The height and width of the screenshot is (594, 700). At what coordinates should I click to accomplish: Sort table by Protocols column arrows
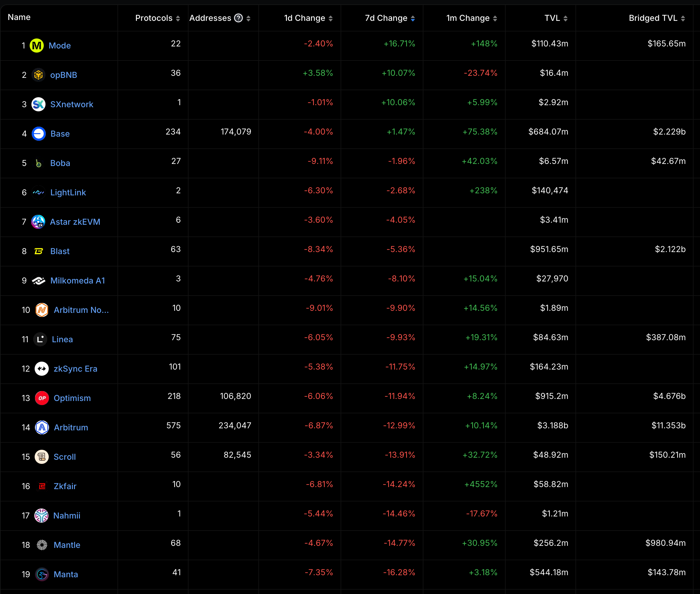178,19
